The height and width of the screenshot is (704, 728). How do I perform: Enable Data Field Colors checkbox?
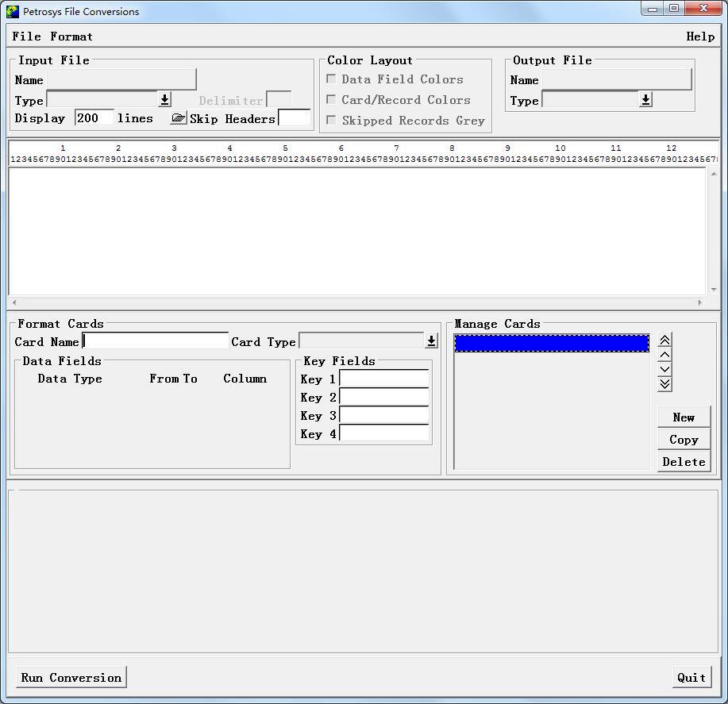331,79
